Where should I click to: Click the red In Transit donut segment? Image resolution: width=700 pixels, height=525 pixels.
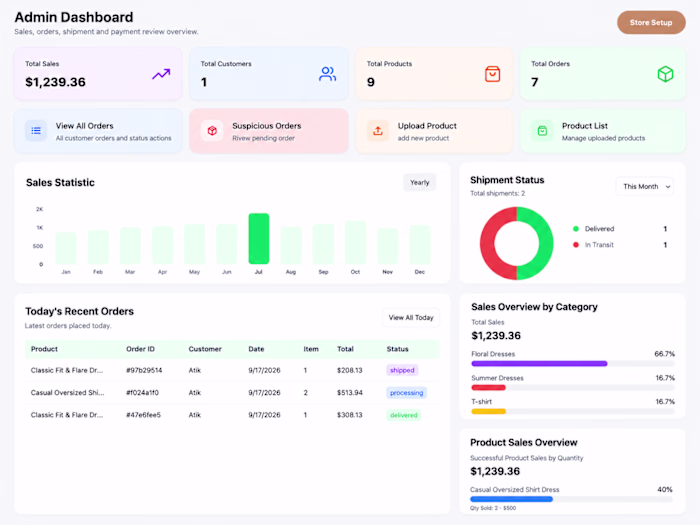point(488,243)
